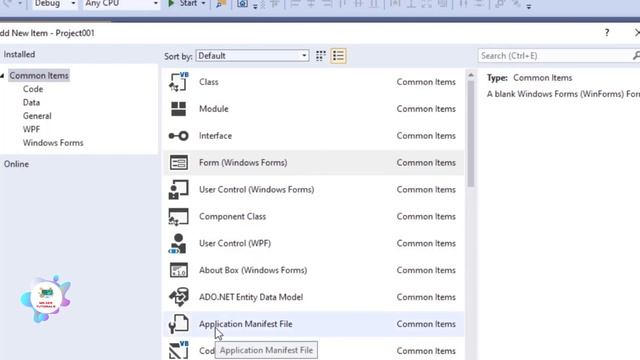
Task: Open the Sort by Default dropdown
Action: coord(252,56)
